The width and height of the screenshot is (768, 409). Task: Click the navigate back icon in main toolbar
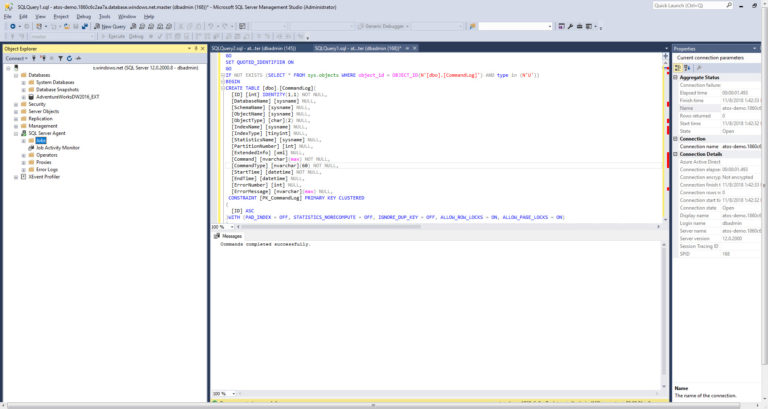[13, 26]
